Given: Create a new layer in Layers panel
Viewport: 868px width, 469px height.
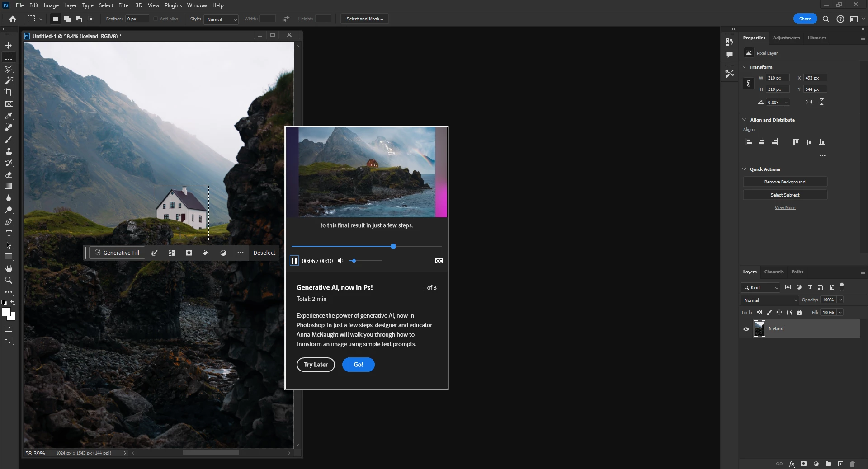Looking at the screenshot, I should (840, 464).
